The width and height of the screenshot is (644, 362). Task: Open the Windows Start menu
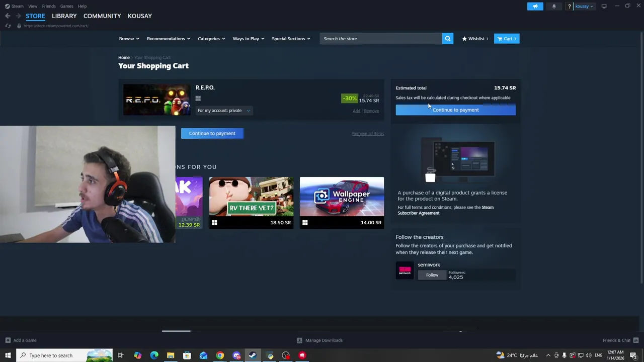[8, 355]
